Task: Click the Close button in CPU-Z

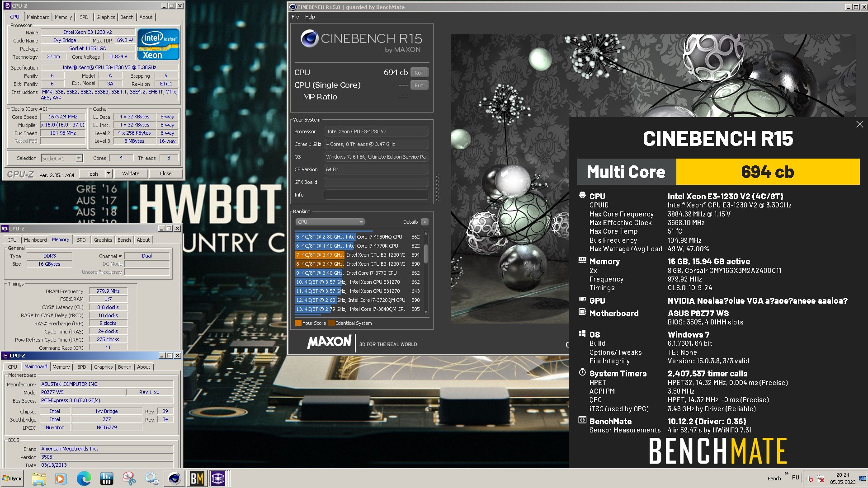Action: [165, 174]
